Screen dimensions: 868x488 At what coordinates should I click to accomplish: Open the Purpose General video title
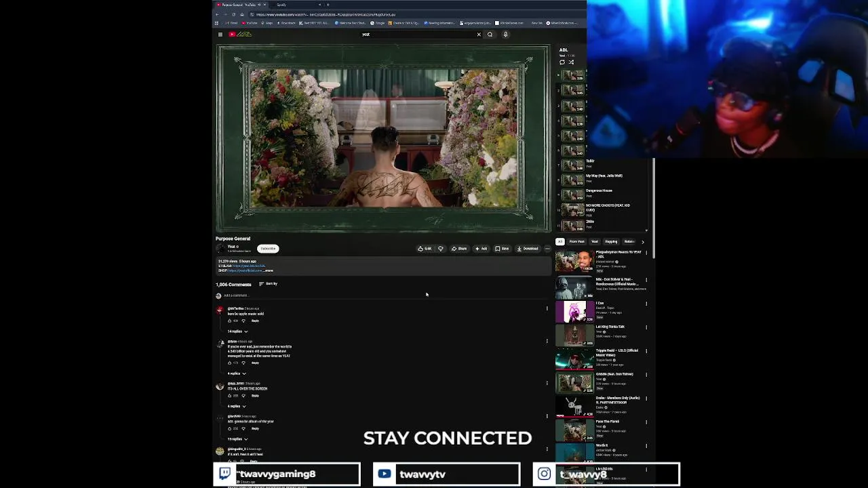click(x=233, y=239)
